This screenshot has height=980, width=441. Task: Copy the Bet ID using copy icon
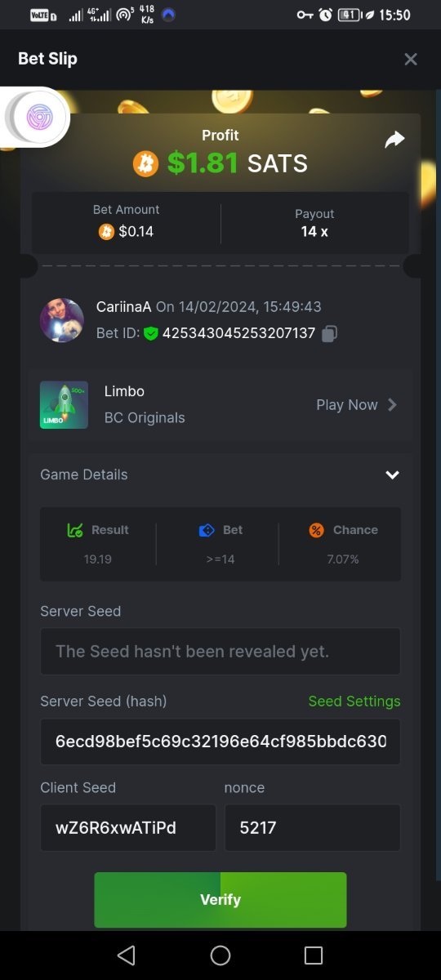329,333
